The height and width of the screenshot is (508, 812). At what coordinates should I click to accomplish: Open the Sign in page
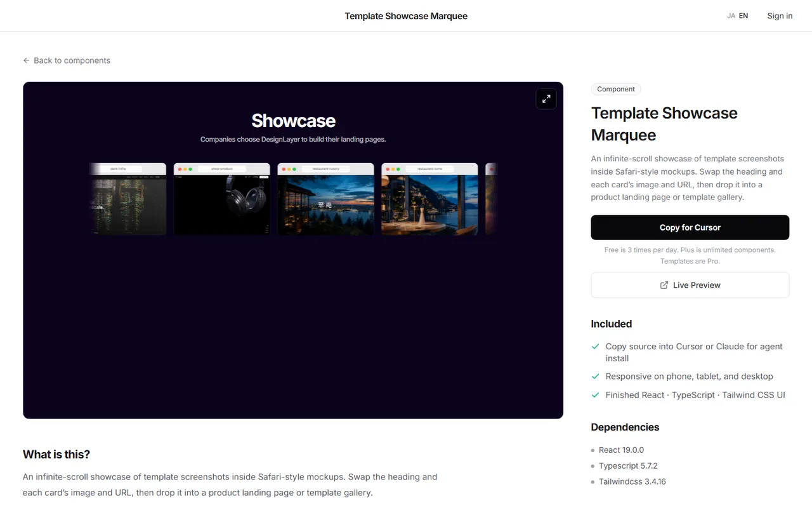click(x=780, y=16)
